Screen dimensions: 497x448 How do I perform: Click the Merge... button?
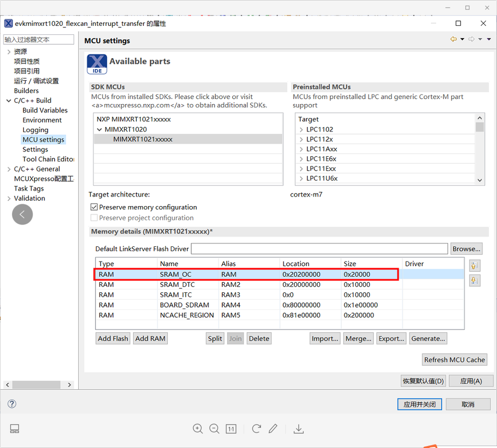[x=358, y=338]
